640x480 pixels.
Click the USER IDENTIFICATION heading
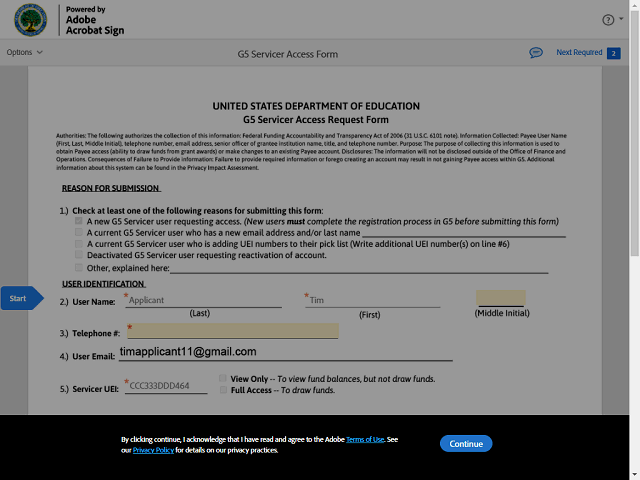[x=103, y=284]
